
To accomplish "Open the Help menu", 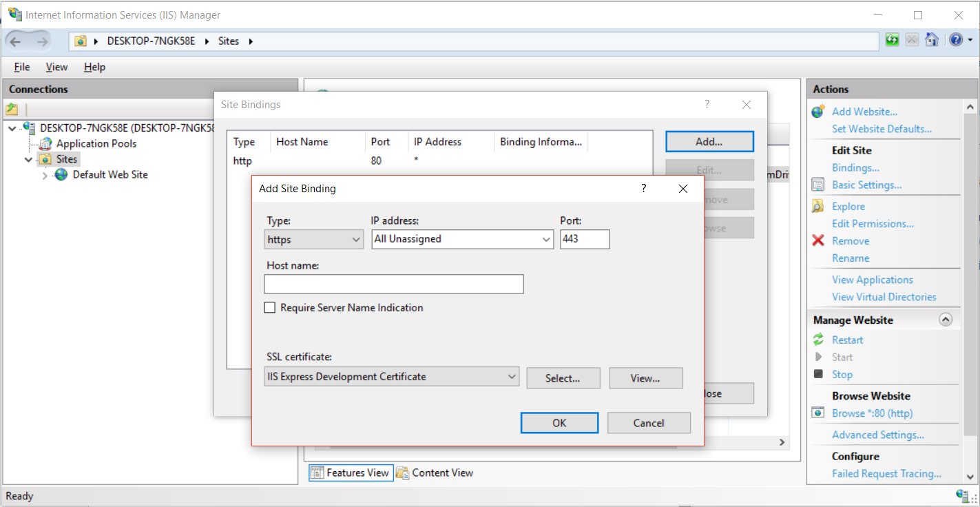I will (x=94, y=67).
